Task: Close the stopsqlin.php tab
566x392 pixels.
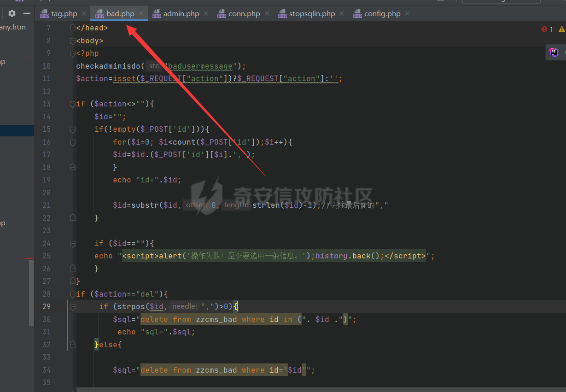Action: (x=342, y=14)
